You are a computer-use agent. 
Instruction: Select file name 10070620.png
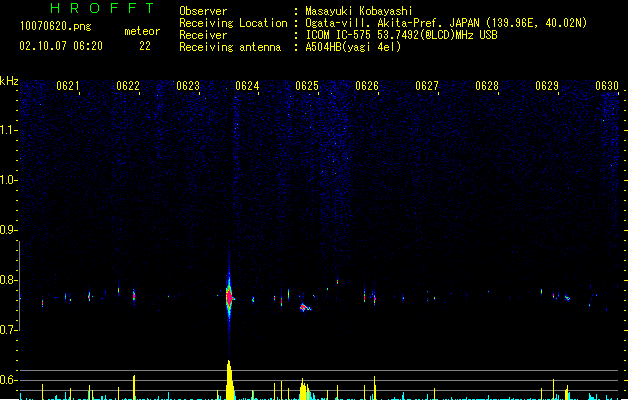coord(56,26)
